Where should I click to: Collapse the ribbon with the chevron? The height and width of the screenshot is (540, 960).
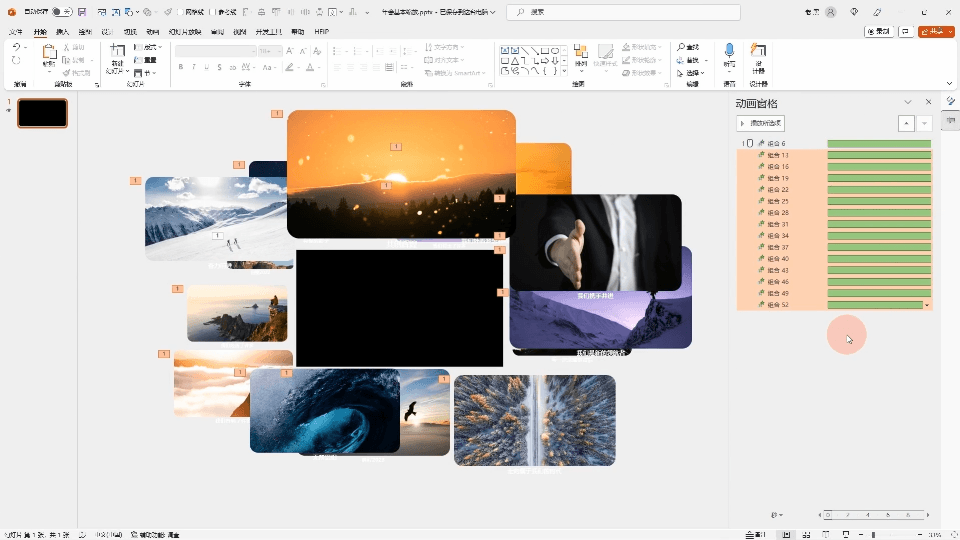949,85
